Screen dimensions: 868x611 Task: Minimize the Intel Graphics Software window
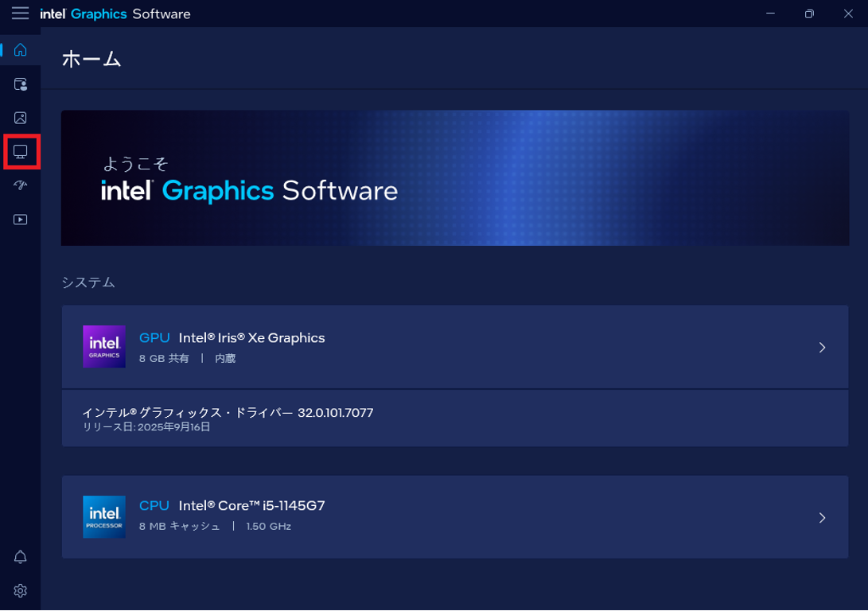(770, 14)
